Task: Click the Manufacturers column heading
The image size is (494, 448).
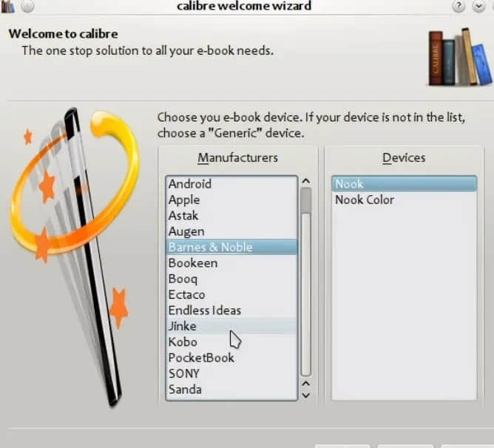Action: point(238,157)
